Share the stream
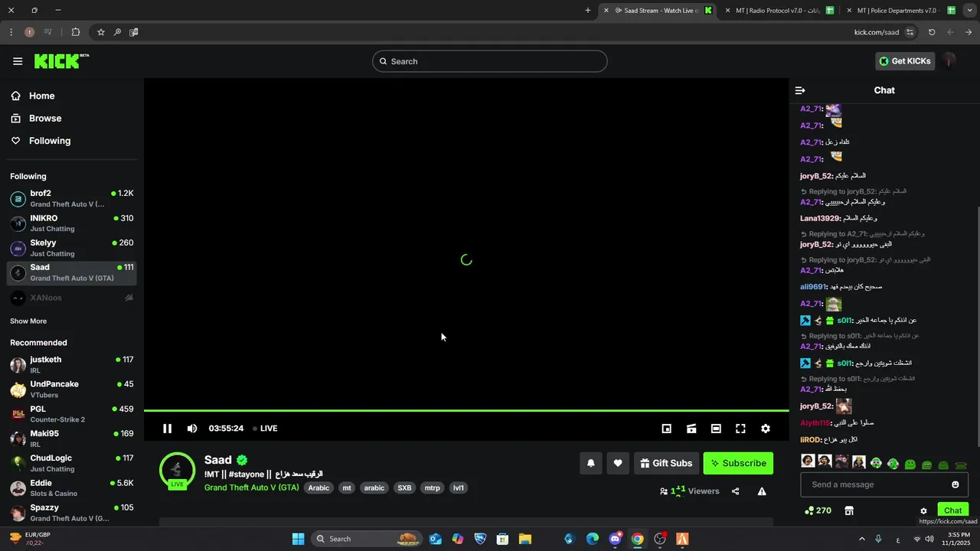The width and height of the screenshot is (980, 551). pyautogui.click(x=735, y=491)
